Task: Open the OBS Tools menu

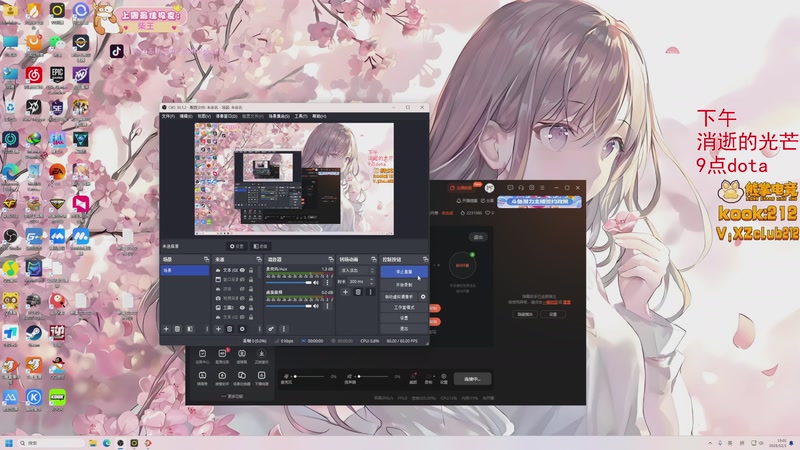Action: tap(301, 116)
